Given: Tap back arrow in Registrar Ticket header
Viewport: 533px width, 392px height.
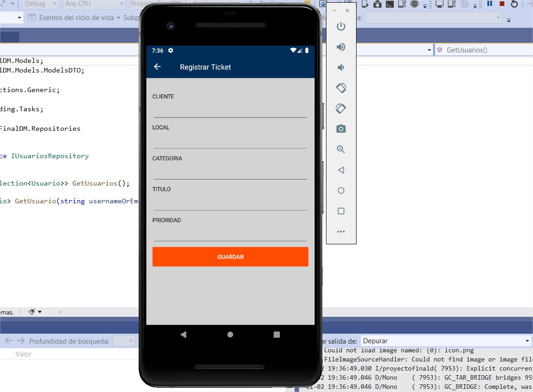Looking at the screenshot, I should click(157, 67).
